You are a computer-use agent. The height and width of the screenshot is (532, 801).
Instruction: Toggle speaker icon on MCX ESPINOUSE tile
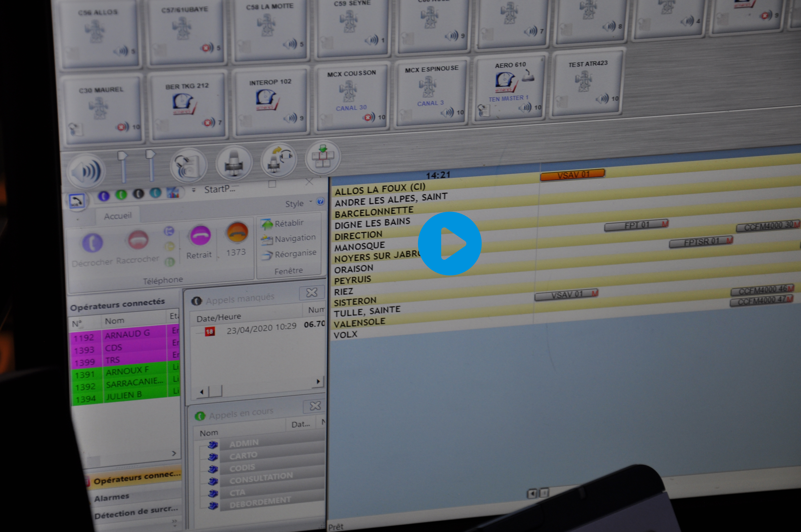click(x=447, y=112)
